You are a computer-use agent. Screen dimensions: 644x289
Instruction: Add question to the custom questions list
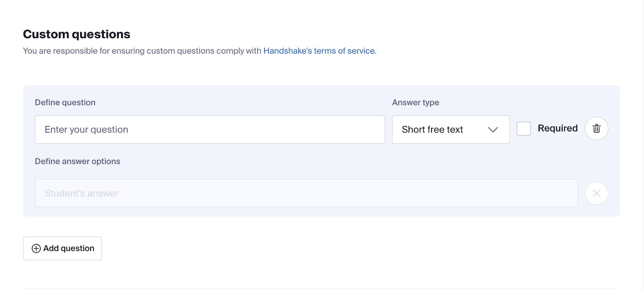[x=62, y=248]
